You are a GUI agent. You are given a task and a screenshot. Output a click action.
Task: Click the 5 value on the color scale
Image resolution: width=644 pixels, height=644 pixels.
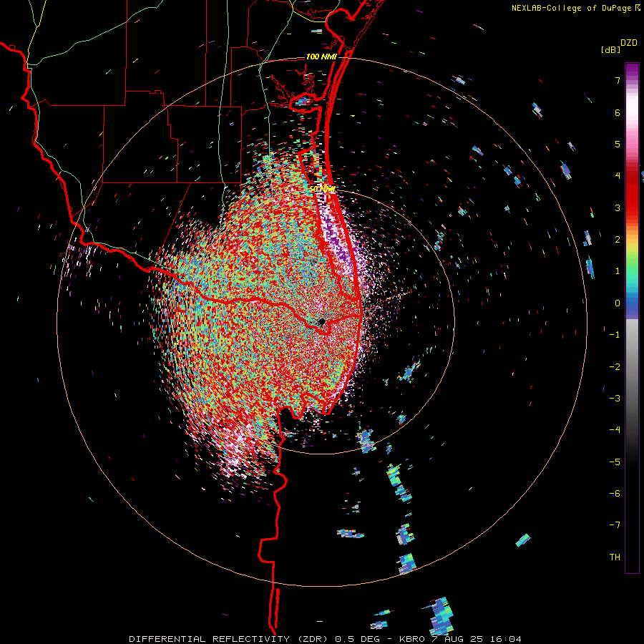click(x=618, y=144)
